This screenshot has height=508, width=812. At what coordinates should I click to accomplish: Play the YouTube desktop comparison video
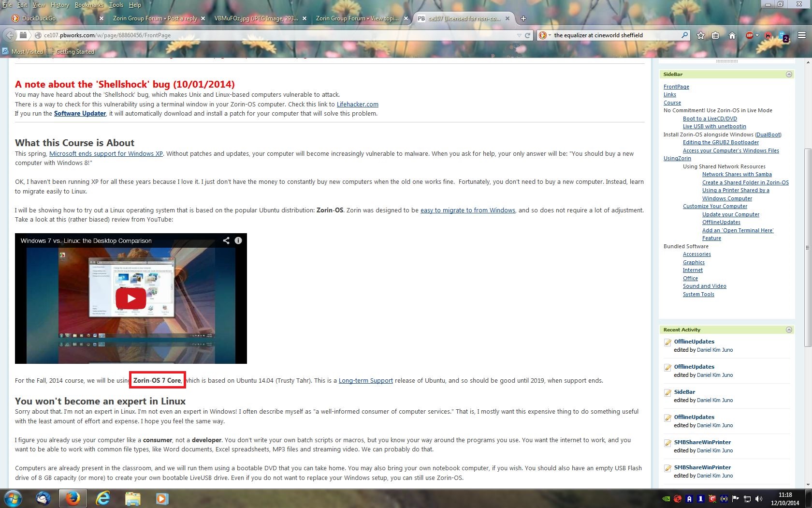click(131, 299)
